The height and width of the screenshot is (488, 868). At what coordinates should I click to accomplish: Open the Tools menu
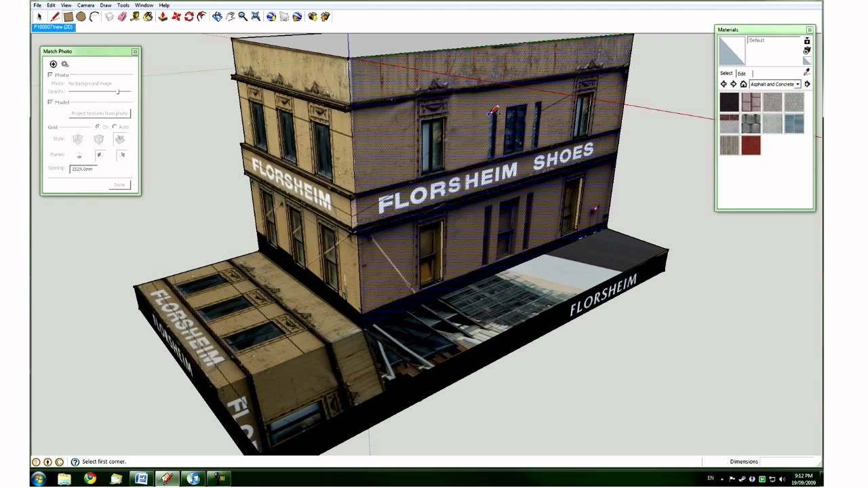(123, 5)
